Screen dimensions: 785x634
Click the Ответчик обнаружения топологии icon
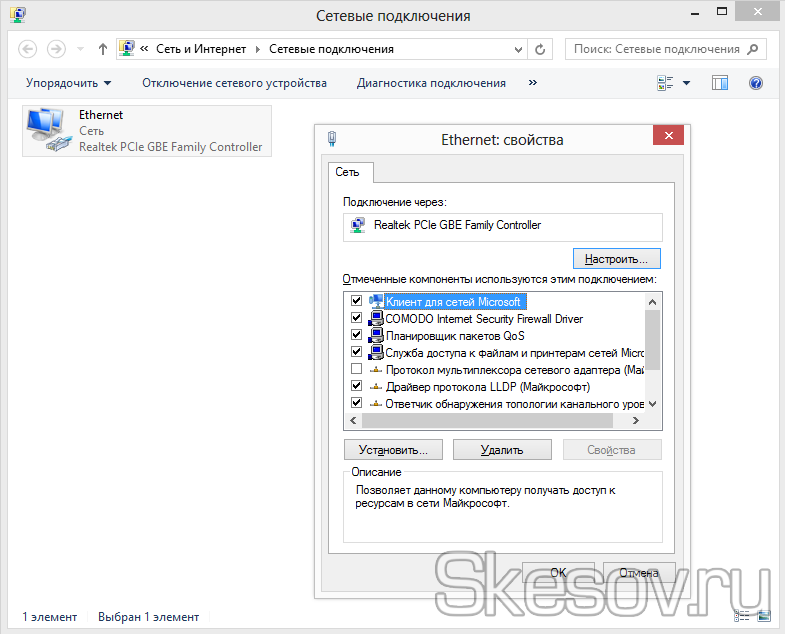point(376,404)
